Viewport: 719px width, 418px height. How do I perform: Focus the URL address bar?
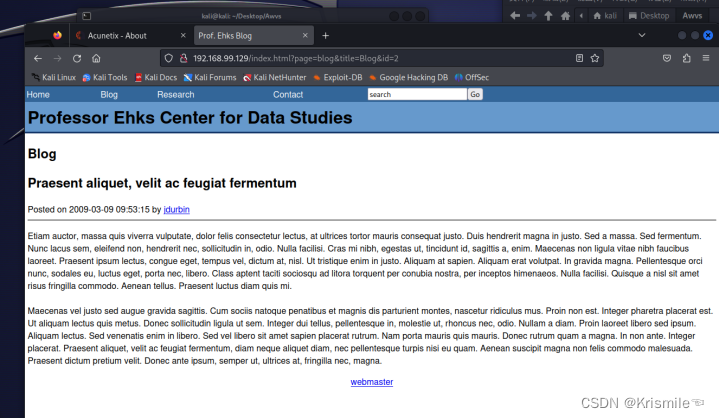pos(381,58)
